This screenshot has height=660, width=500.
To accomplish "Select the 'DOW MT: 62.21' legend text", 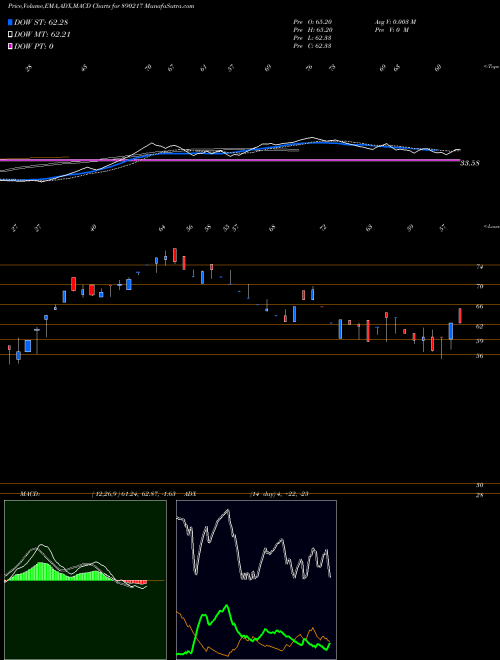I will click(x=42, y=35).
